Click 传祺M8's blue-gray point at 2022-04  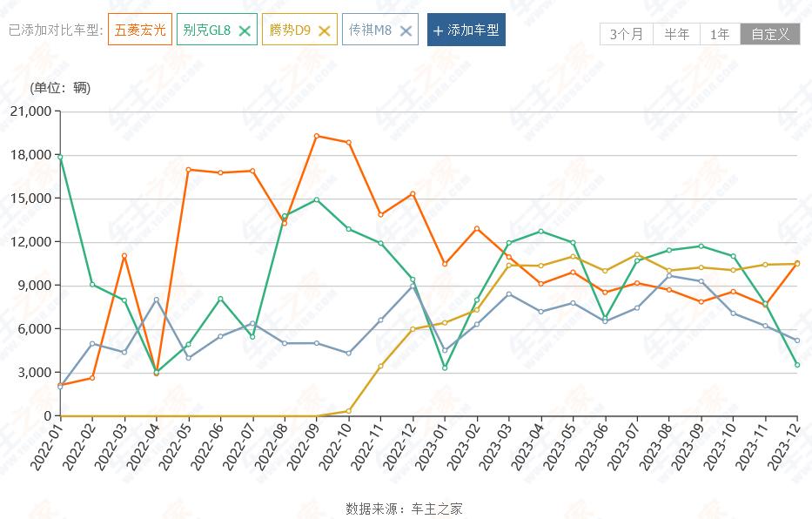tap(157, 300)
